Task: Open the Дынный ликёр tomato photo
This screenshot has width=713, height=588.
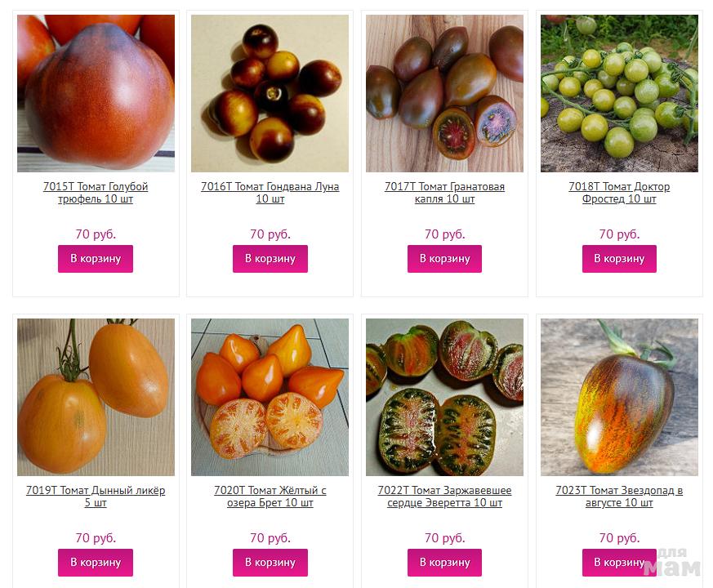Action: tap(96, 397)
